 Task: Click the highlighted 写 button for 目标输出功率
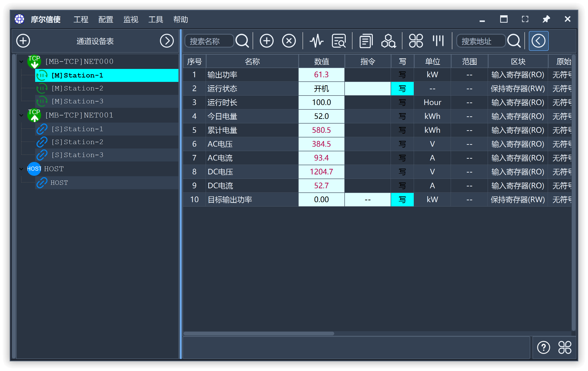[x=402, y=200]
